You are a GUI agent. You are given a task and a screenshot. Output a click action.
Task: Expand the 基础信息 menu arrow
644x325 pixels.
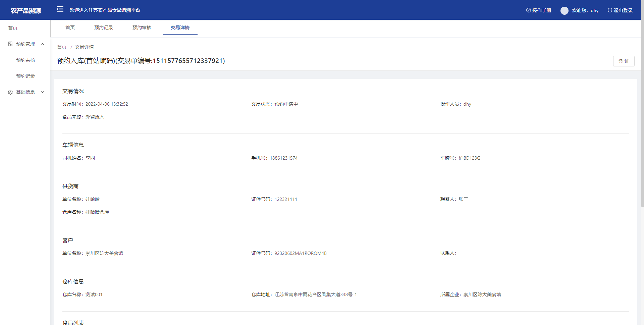tap(43, 92)
